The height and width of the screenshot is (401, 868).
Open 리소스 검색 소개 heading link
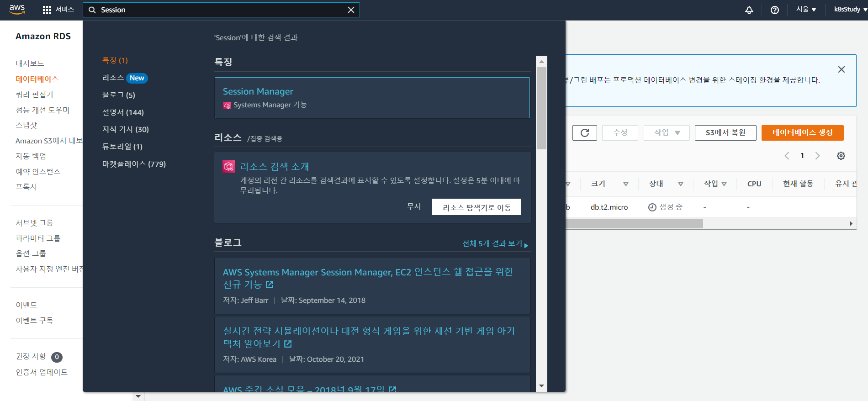[x=275, y=167]
